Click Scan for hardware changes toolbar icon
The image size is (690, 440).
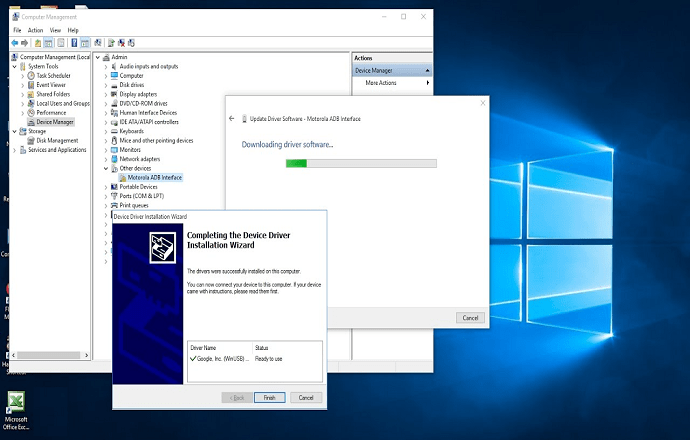(x=98, y=43)
